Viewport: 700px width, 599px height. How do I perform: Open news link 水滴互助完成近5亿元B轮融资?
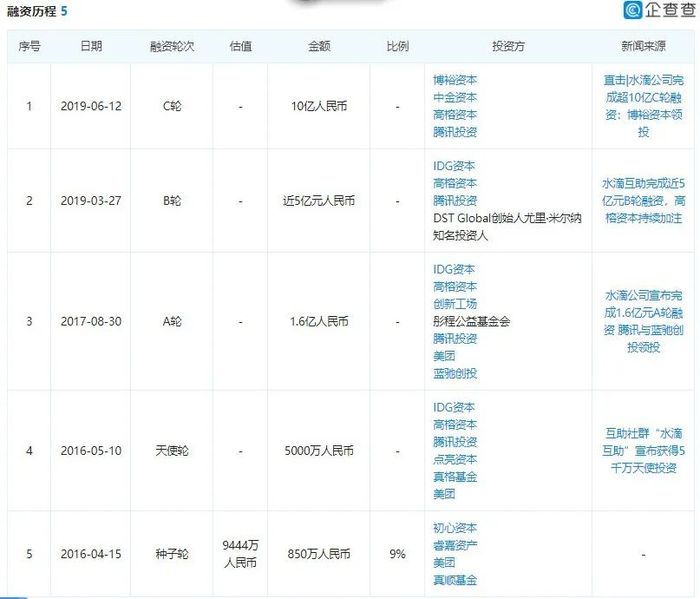[643, 201]
